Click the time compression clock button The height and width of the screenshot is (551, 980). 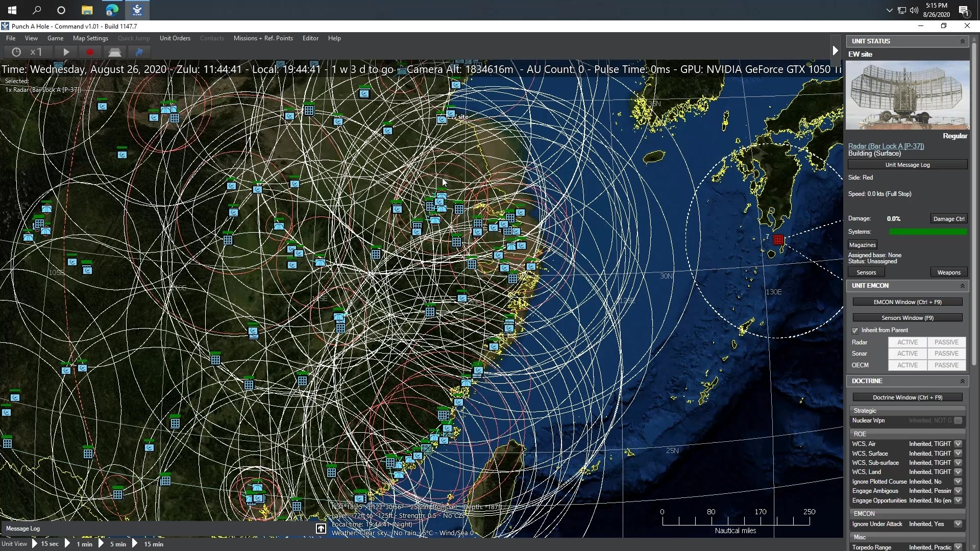(16, 52)
